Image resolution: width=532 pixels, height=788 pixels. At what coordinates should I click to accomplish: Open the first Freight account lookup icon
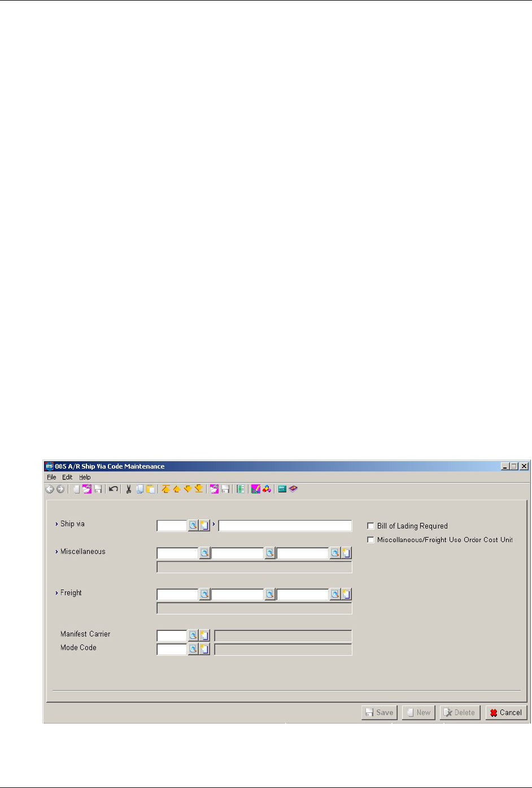[x=204, y=594]
